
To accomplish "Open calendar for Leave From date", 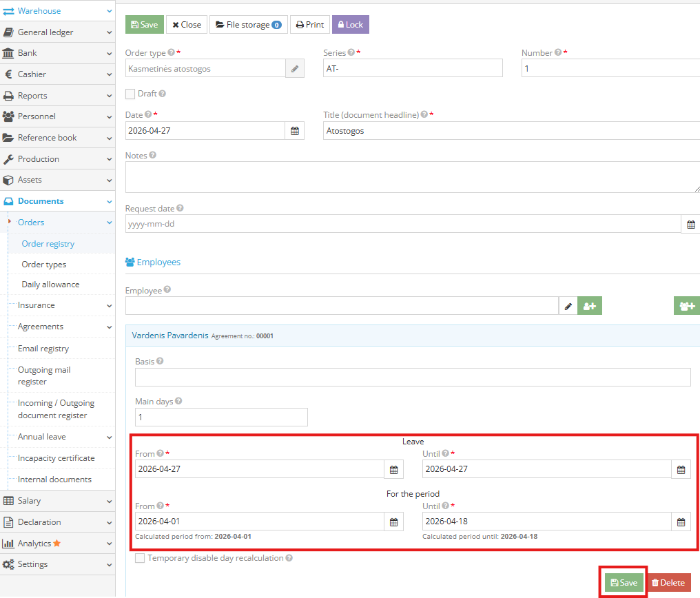I will point(394,469).
